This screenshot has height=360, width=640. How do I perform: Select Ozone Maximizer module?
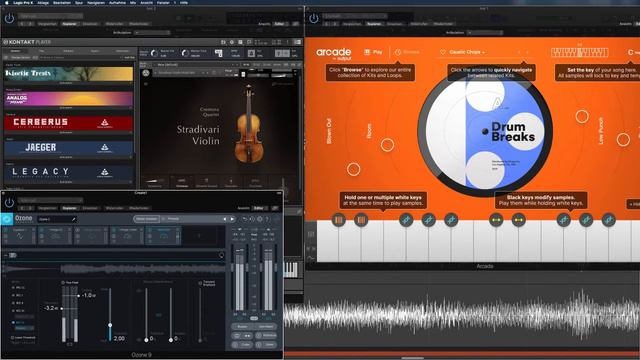(x=163, y=236)
